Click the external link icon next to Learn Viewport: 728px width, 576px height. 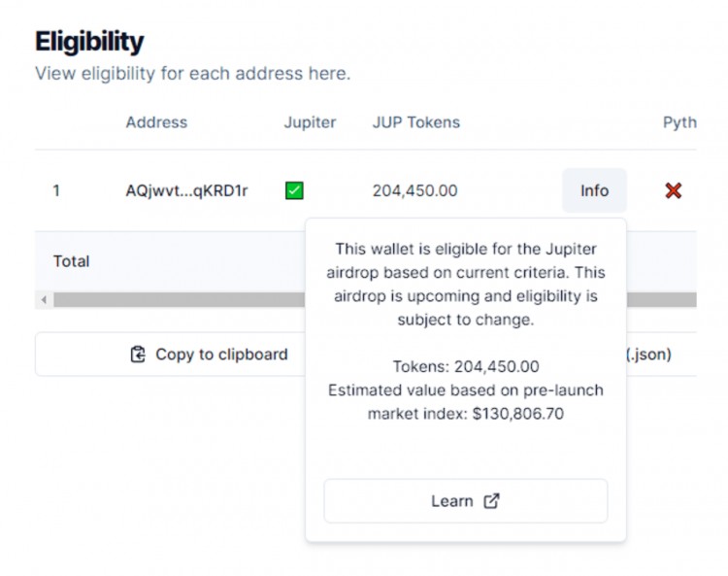tap(492, 501)
